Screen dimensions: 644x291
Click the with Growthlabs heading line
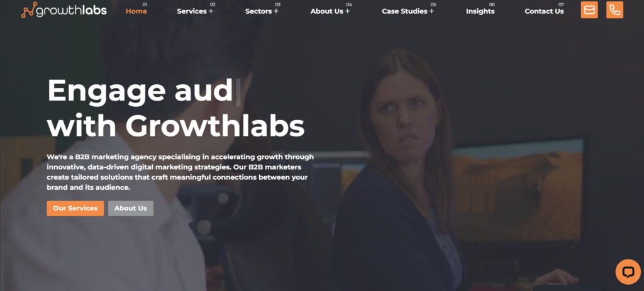[x=176, y=126]
